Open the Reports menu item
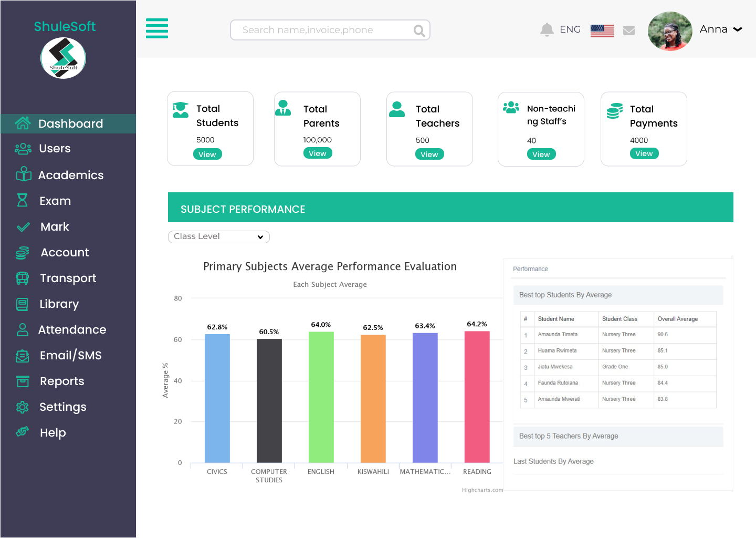Image resolution: width=756 pixels, height=538 pixels. click(x=62, y=381)
